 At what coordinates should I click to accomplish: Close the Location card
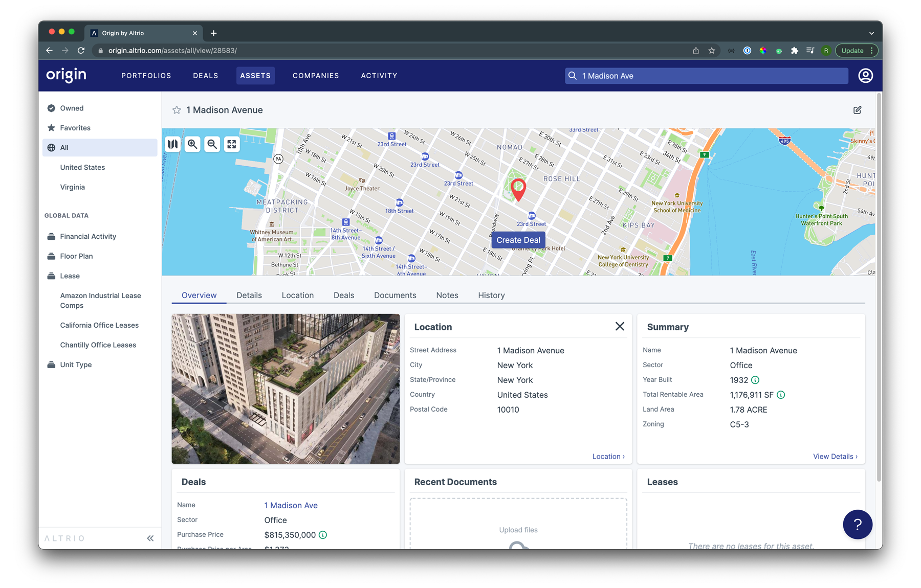pyautogui.click(x=620, y=326)
